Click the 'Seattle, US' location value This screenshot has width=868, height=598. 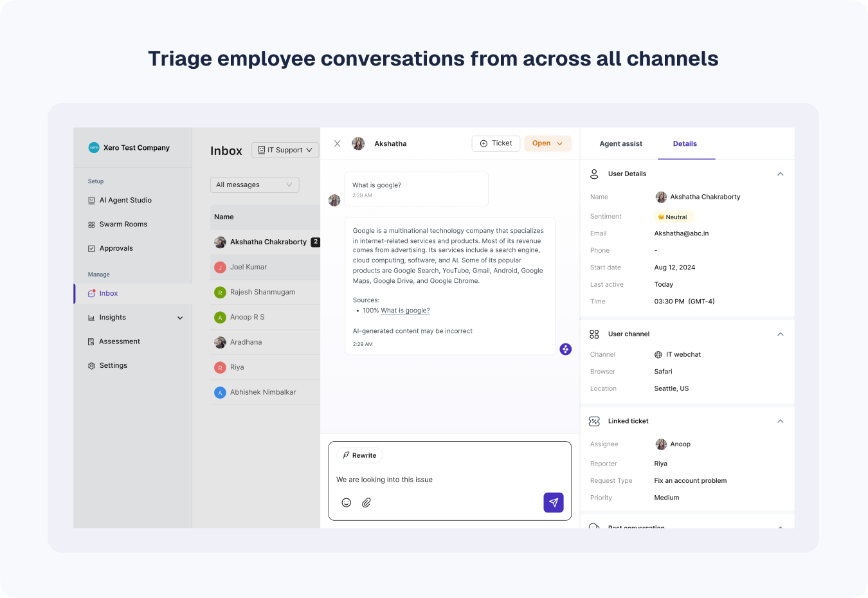point(671,389)
